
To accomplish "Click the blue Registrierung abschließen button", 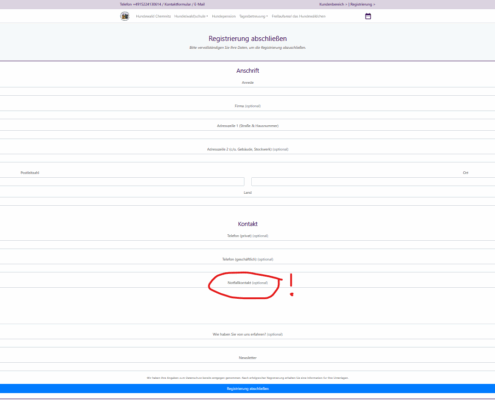I will 247,389.
